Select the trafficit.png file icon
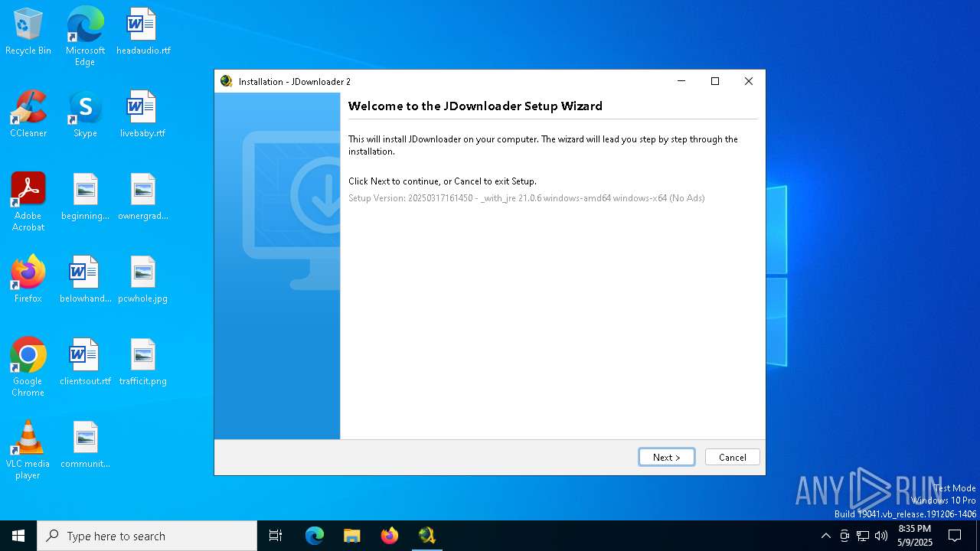 click(x=143, y=363)
